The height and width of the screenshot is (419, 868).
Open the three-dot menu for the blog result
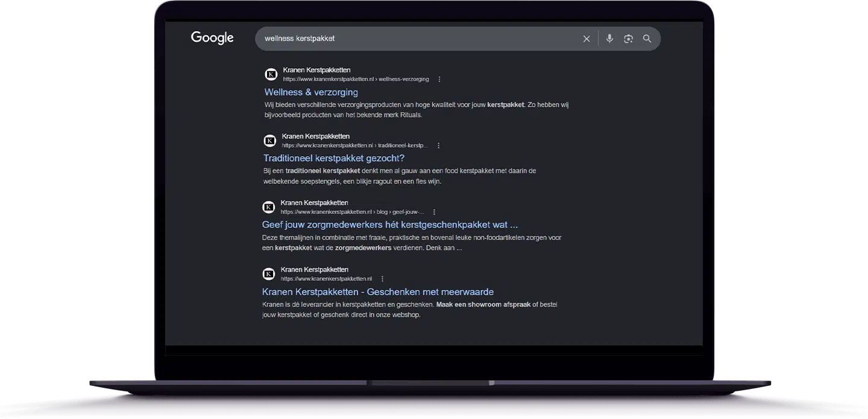(434, 212)
